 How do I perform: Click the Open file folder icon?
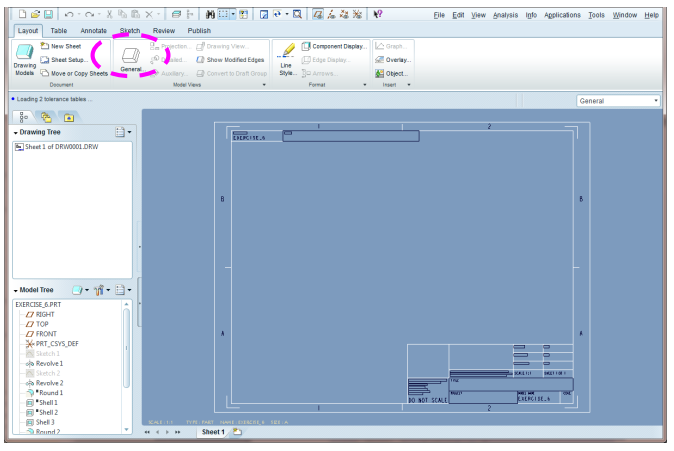coord(34,15)
